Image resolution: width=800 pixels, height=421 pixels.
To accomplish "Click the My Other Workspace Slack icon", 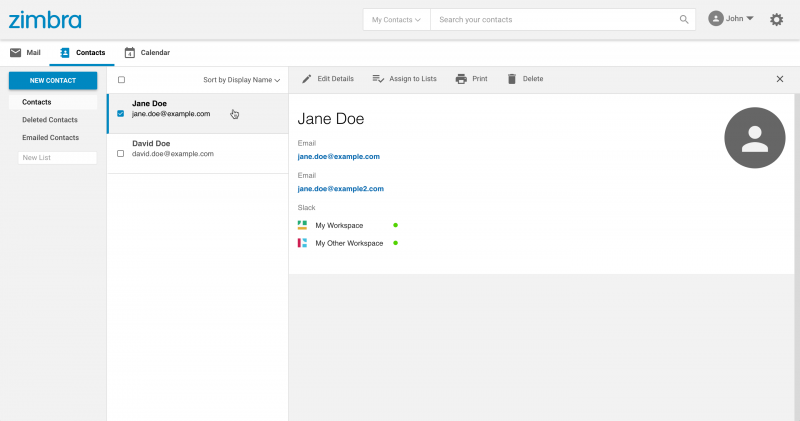I will click(x=302, y=243).
